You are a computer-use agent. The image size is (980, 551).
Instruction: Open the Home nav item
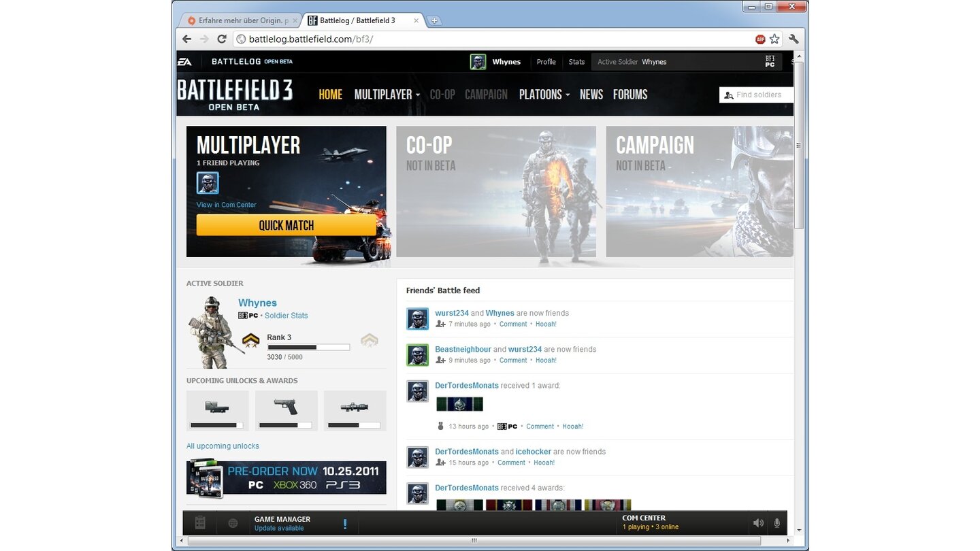(x=331, y=95)
